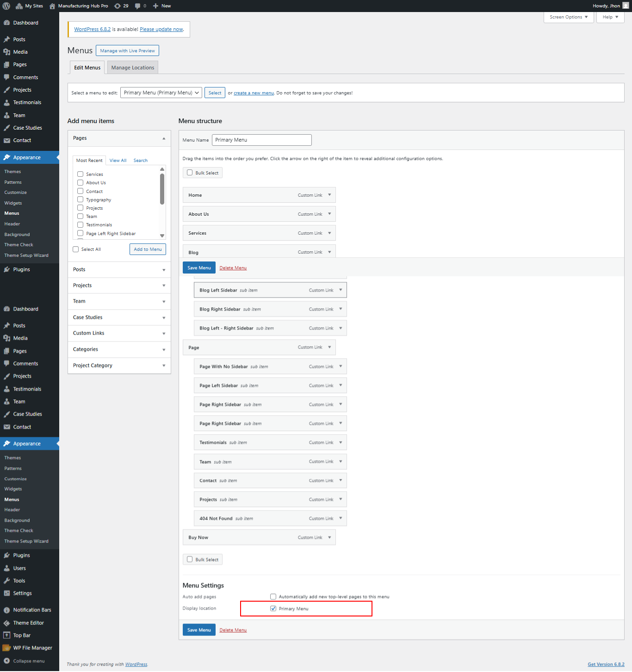632x672 pixels.
Task: Select the Most Recent pages tab
Action: 89,161
